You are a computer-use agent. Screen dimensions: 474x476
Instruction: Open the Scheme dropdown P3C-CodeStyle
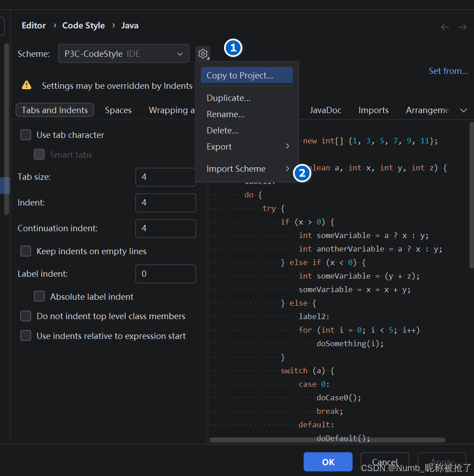tap(124, 54)
